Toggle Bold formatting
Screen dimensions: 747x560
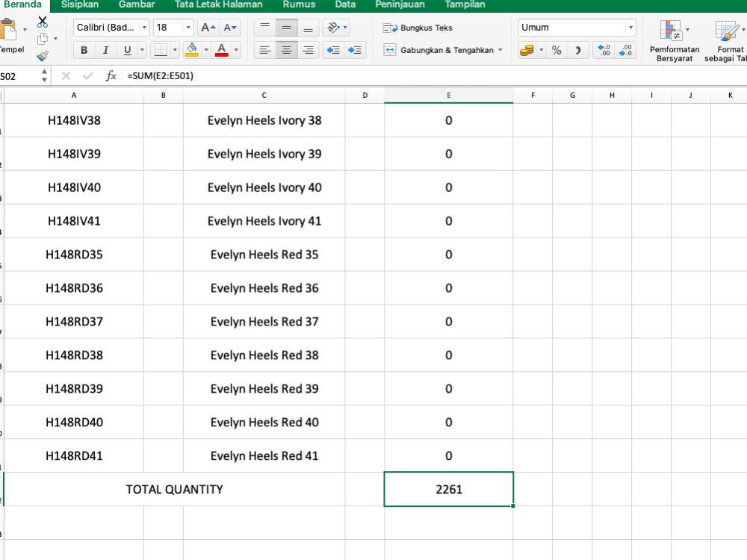point(84,50)
